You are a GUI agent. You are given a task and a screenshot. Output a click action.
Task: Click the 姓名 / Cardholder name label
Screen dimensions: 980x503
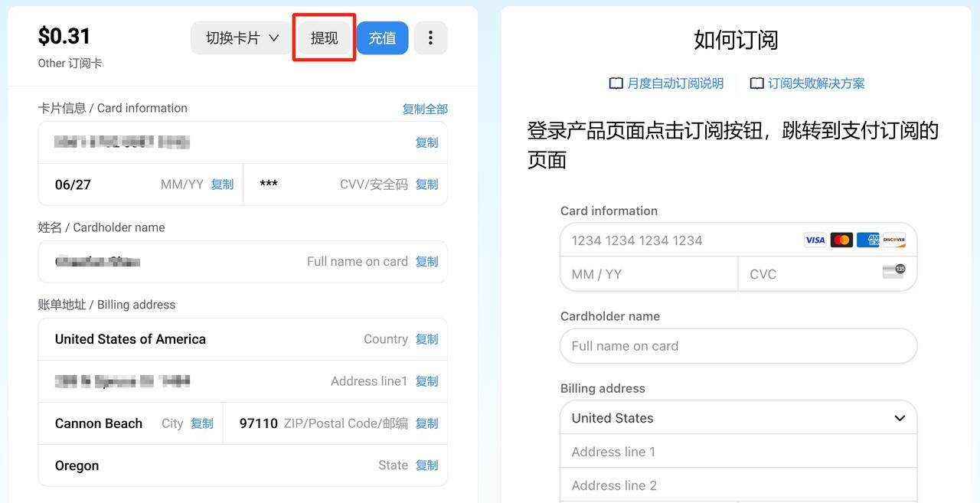[x=101, y=227]
